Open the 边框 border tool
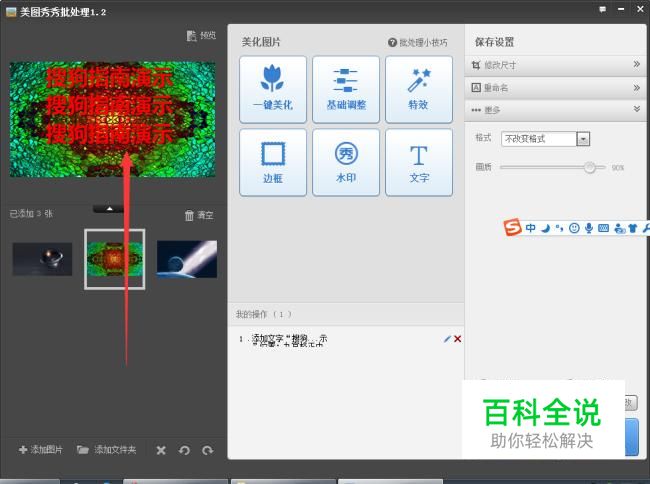 pos(273,162)
